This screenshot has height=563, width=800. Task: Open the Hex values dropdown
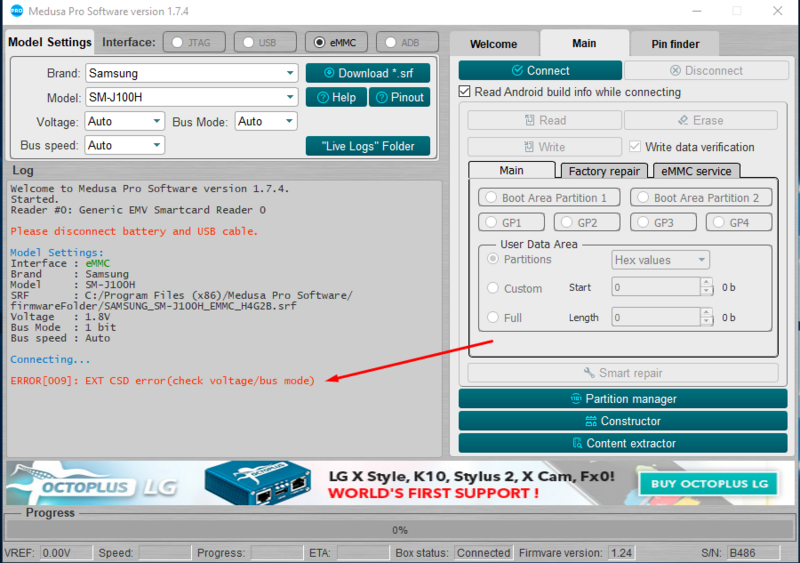pos(660,260)
